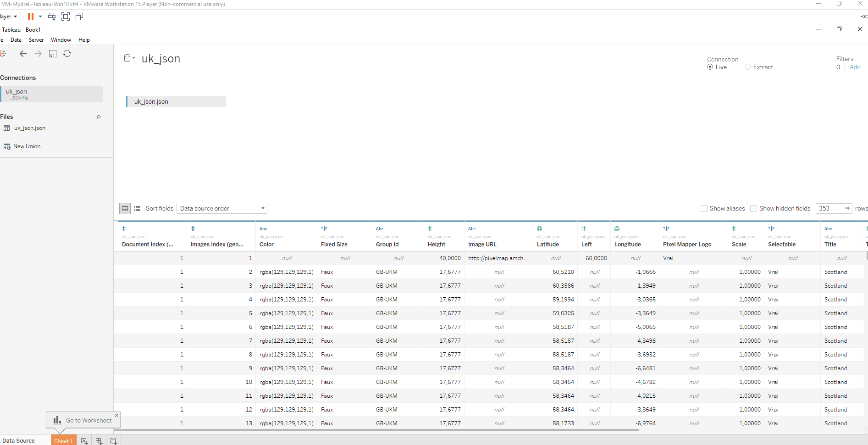The height and width of the screenshot is (445, 868).
Task: Click boolean type icon on Selectable column
Action: (x=771, y=228)
